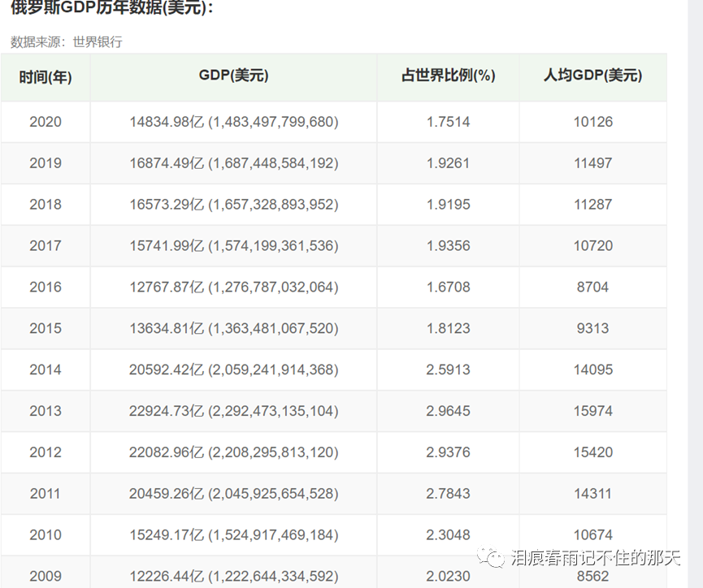Click world share value 1.9261
This screenshot has width=703, height=588.
coord(449,163)
